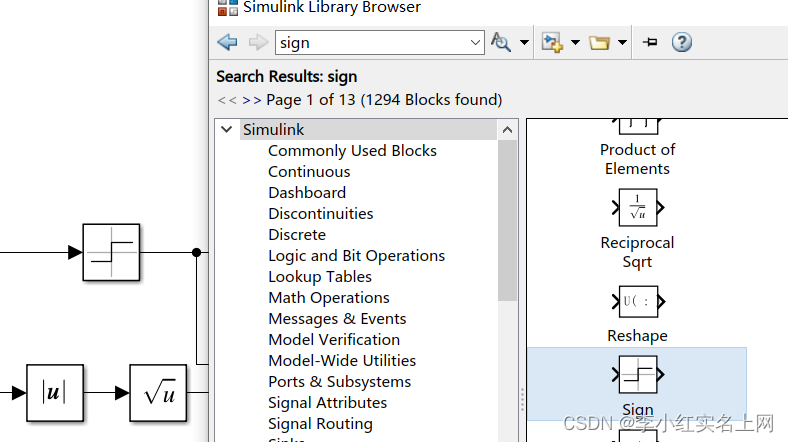Open Commonly Used Blocks library
This screenshot has width=788, height=442.
(x=352, y=151)
